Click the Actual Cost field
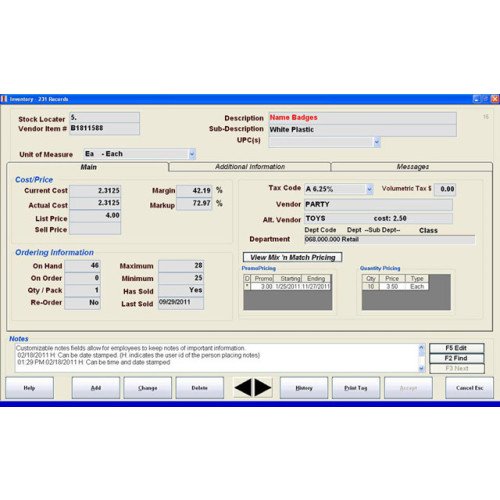 coord(95,203)
